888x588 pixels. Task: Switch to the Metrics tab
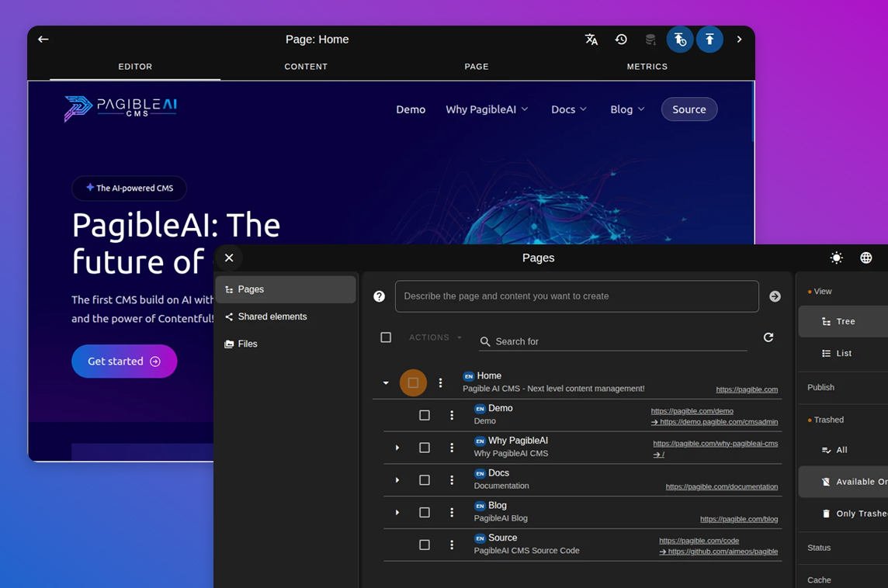(x=647, y=67)
